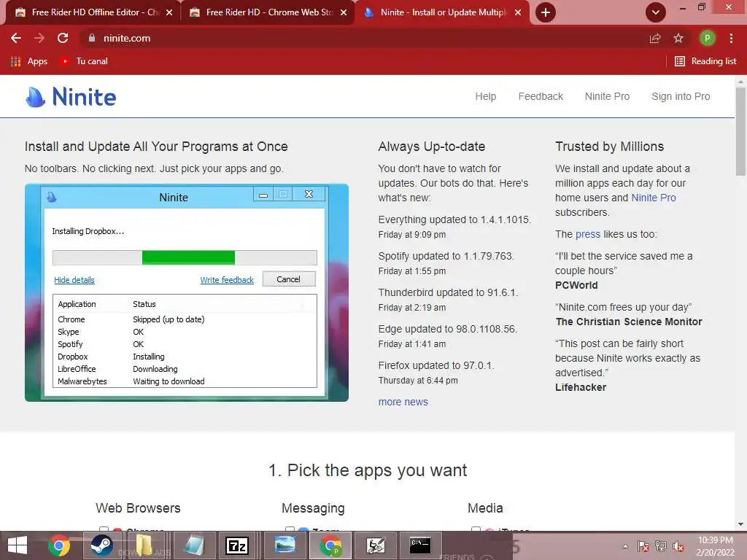Open the Free Rider bike taskbar icon
The image size is (747, 560).
376,545
